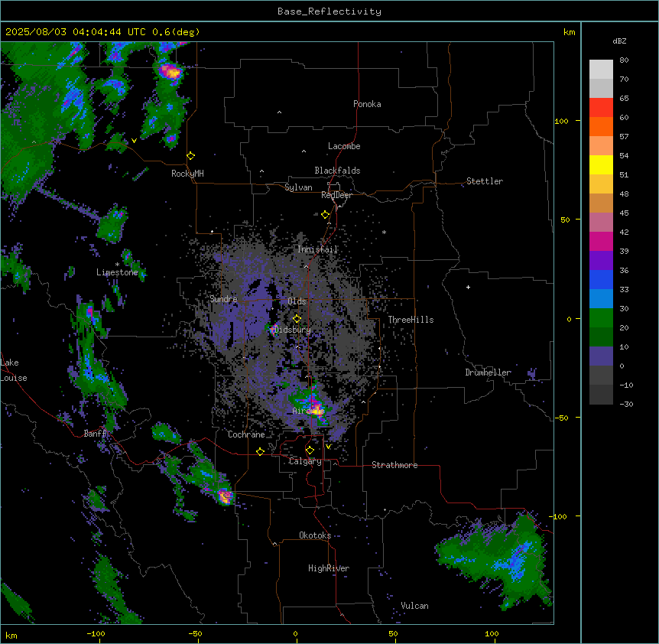This screenshot has height=644, width=659.
Task: Click the Strathmore town label
Action: tap(394, 465)
